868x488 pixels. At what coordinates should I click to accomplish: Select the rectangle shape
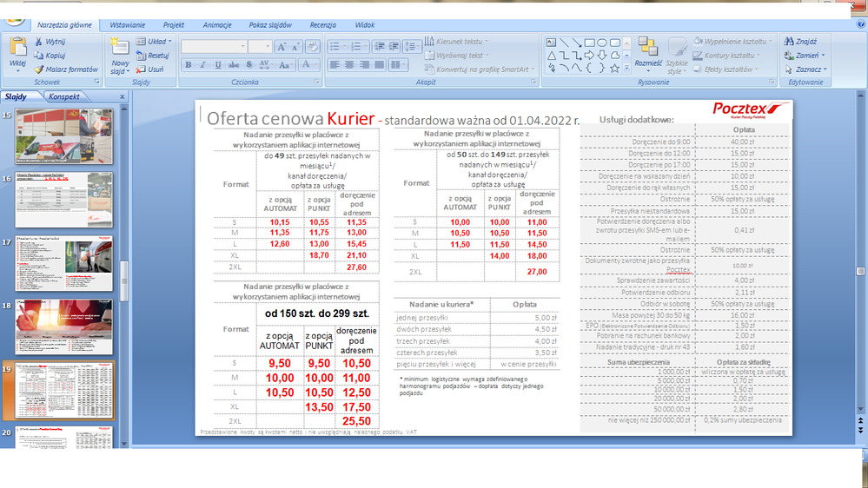pyautogui.click(x=589, y=43)
